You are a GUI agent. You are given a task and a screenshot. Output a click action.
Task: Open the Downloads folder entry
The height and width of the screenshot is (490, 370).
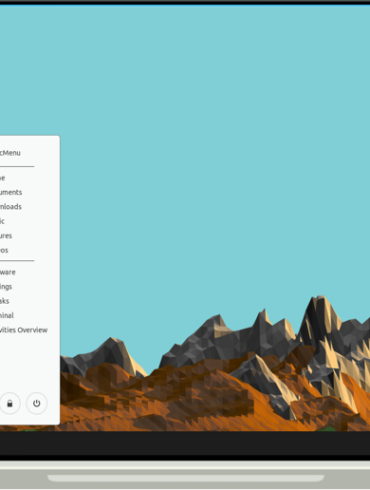point(11,207)
